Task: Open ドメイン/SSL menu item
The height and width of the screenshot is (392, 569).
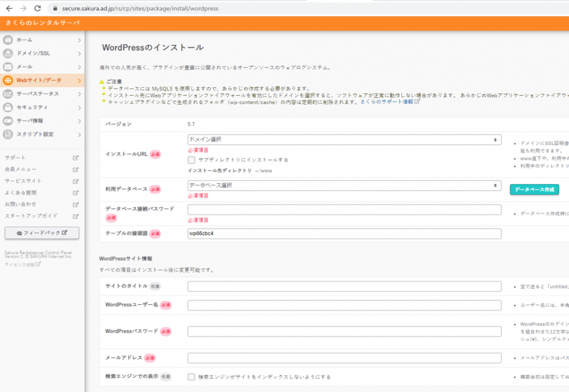Action: coord(42,53)
